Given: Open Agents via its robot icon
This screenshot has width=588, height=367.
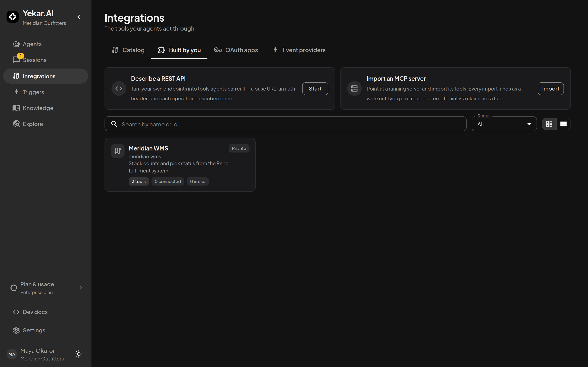Looking at the screenshot, I should [16, 44].
